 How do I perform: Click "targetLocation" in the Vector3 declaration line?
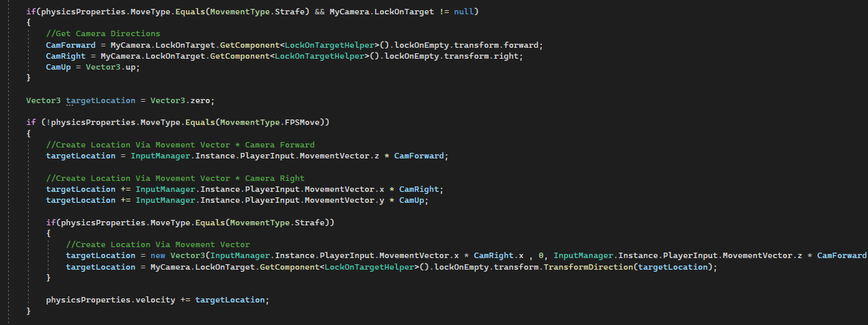[x=100, y=100]
